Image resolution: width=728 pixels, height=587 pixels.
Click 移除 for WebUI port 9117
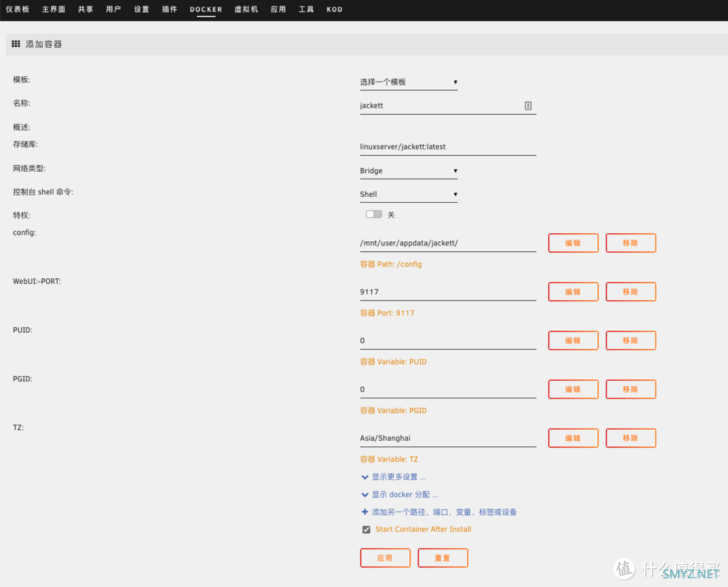click(x=630, y=292)
